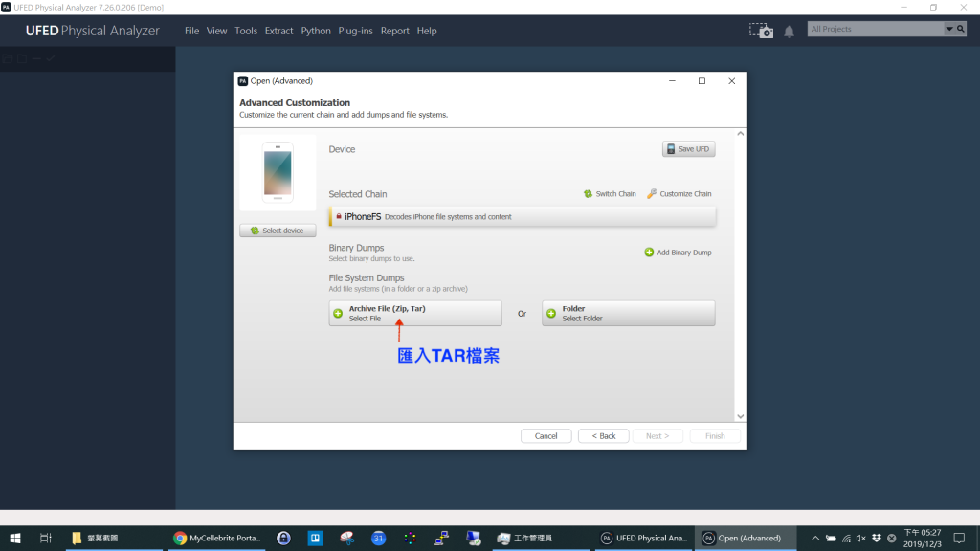Close the Open (Advanced) dialog
The width and height of the screenshot is (980, 551).
click(731, 81)
